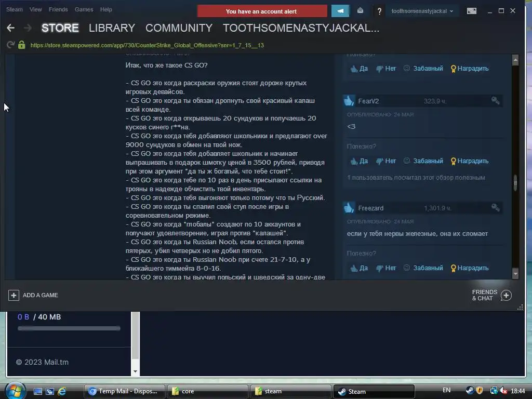Click Show Desktop quick launch icon
The image size is (532, 399).
coord(38,391)
